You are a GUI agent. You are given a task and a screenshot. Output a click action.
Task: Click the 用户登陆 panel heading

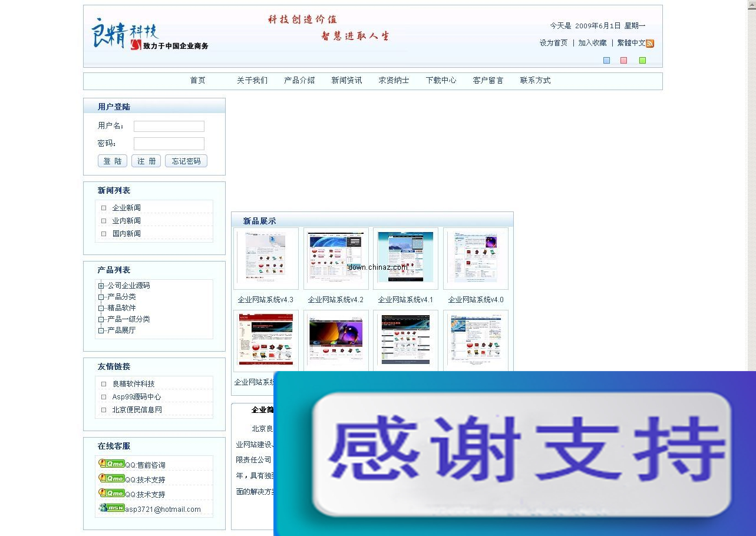point(114,107)
